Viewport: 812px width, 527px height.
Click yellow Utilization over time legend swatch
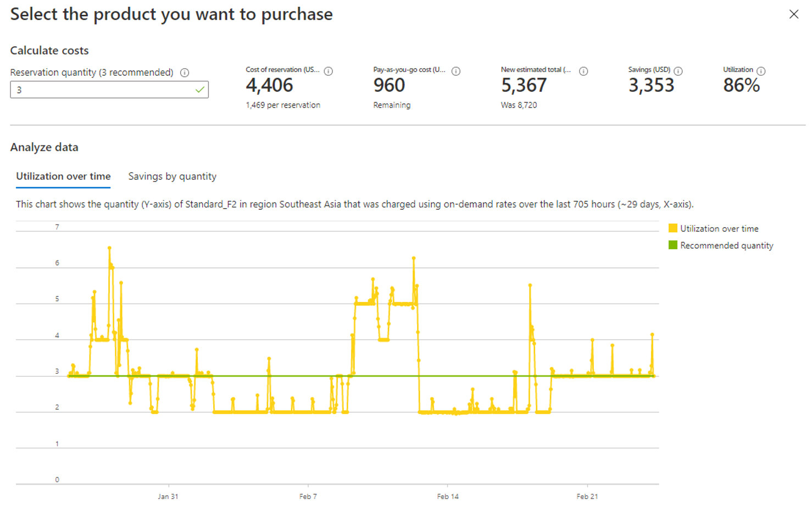click(672, 228)
